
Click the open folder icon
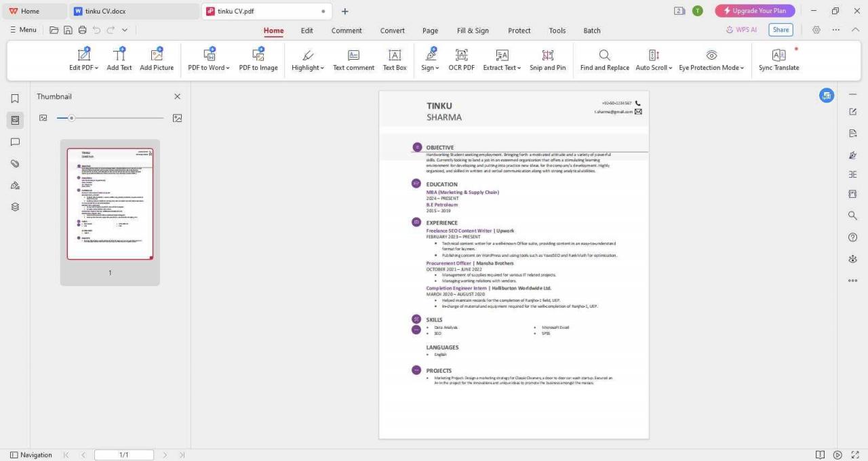54,30
